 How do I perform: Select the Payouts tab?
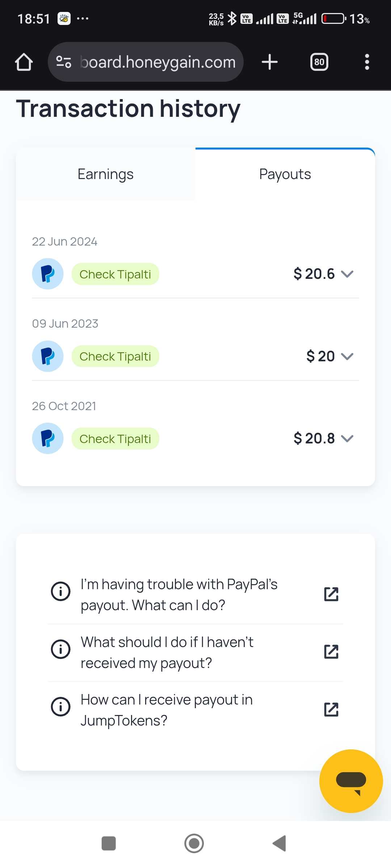(x=285, y=174)
